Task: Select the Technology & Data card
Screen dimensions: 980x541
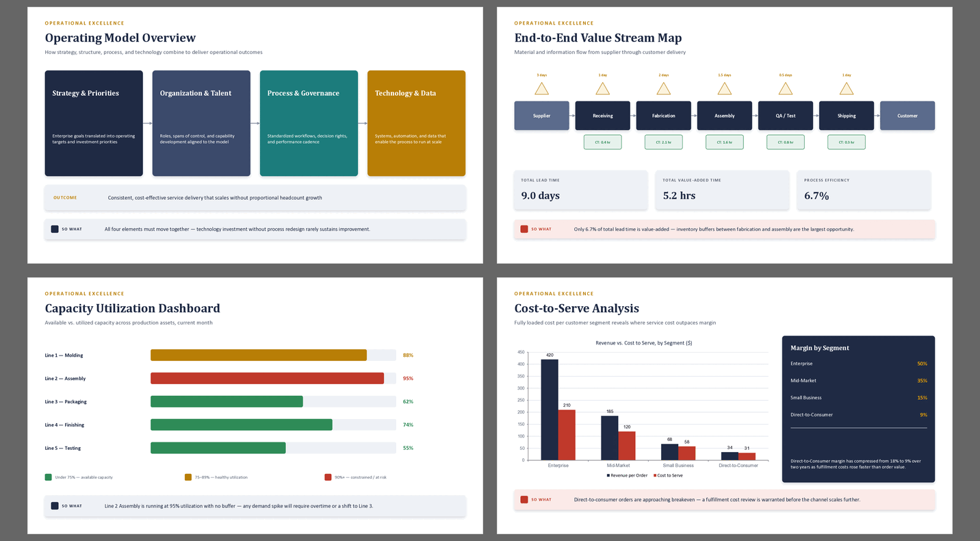Action: [x=416, y=123]
